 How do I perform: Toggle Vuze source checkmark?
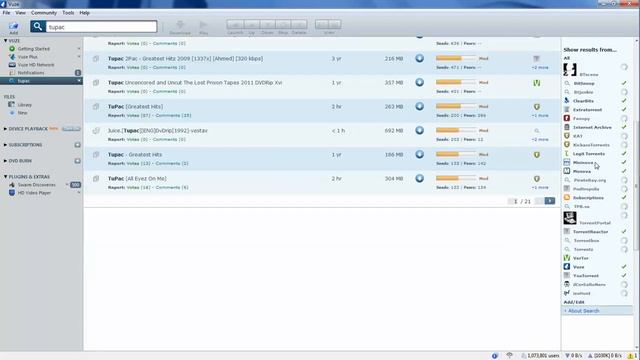pyautogui.click(x=624, y=267)
